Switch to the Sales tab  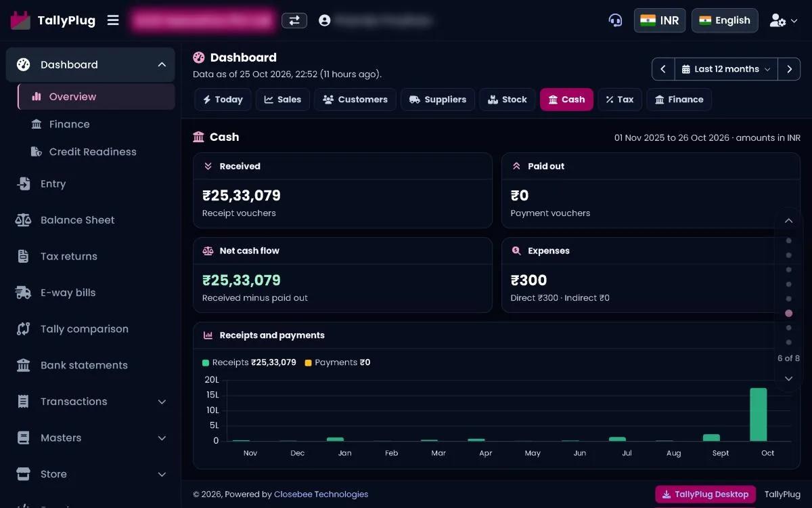point(282,100)
